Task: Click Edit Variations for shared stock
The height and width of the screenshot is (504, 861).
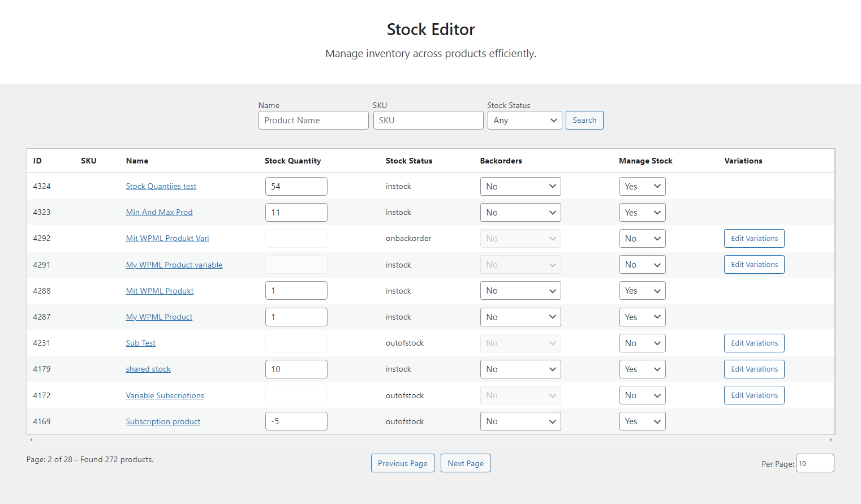Action: pos(754,369)
